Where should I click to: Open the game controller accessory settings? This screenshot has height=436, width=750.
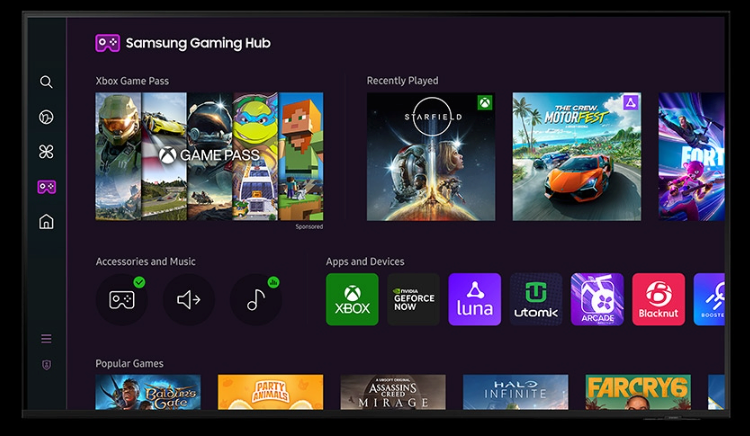(x=121, y=299)
